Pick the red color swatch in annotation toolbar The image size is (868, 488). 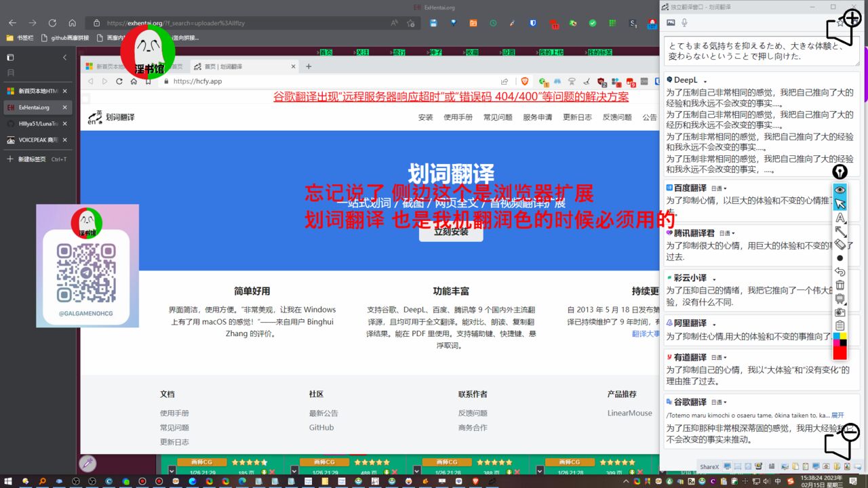point(840,352)
